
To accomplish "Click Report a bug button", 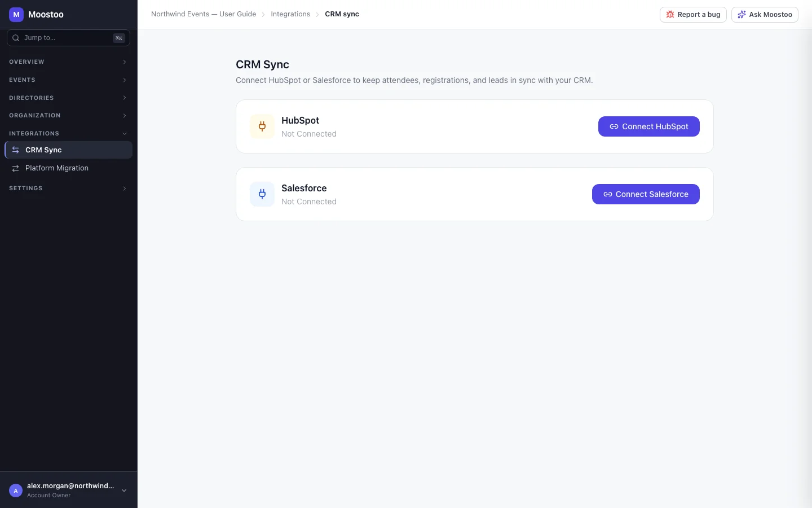I will click(x=693, y=15).
